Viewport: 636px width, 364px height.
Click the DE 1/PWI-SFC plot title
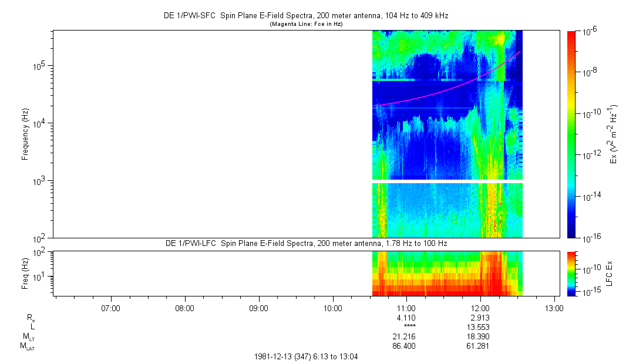tap(305, 16)
